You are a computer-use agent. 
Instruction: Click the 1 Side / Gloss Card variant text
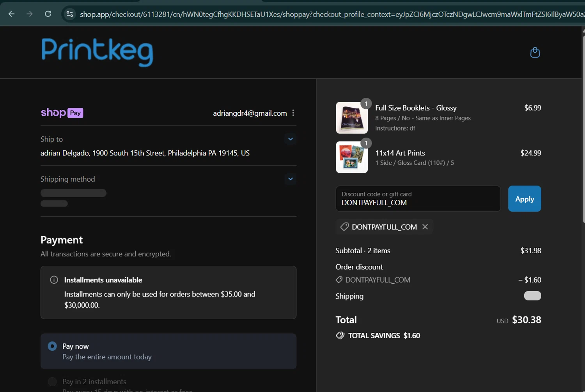(415, 163)
